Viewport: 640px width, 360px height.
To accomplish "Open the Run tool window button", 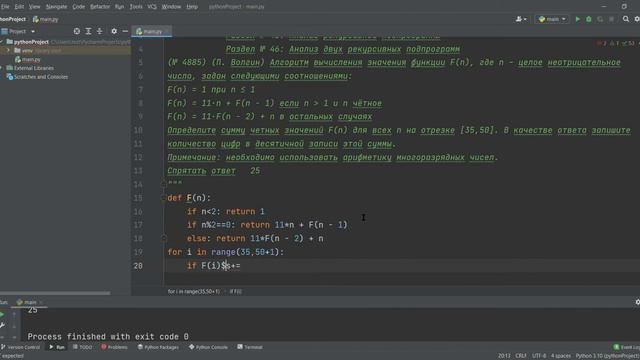I will 57,347.
